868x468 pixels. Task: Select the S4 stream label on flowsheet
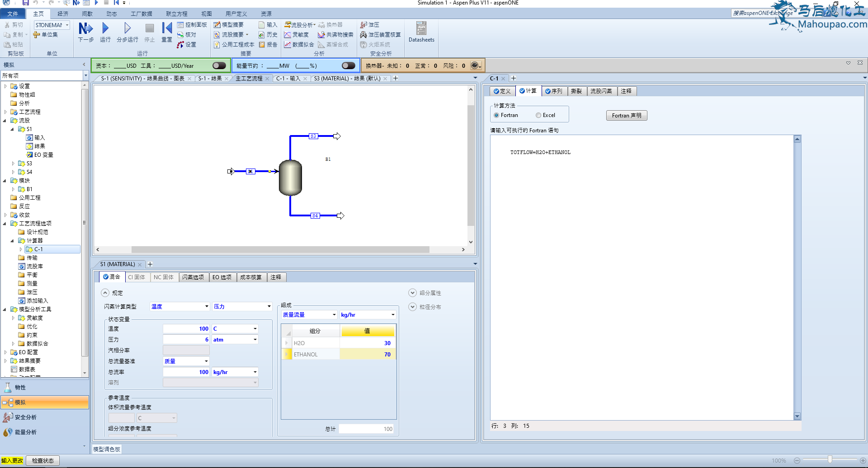[x=315, y=216]
